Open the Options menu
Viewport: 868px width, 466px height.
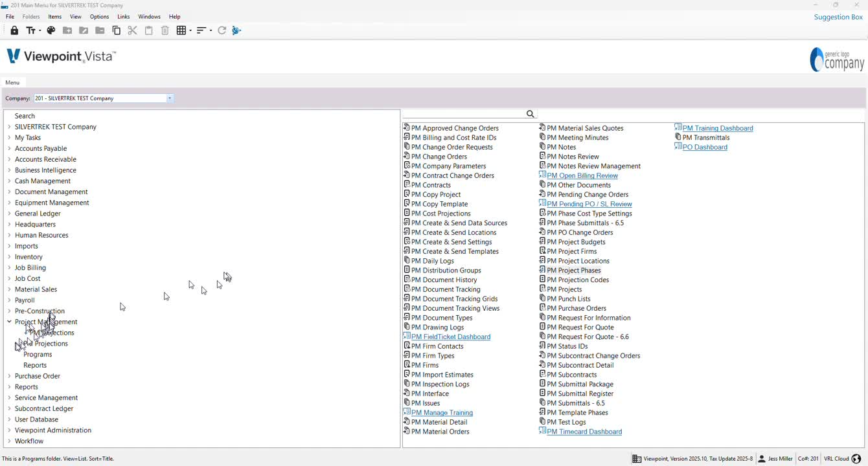(x=99, y=17)
